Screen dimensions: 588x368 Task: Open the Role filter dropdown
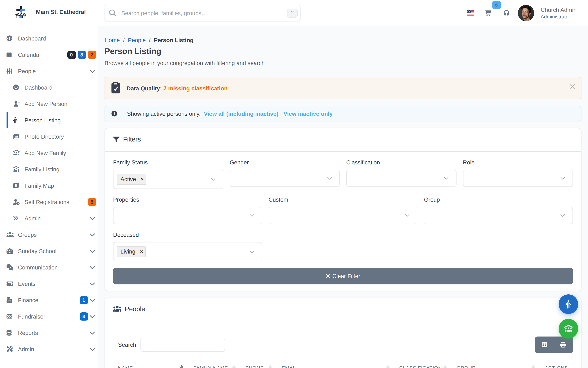[518, 178]
